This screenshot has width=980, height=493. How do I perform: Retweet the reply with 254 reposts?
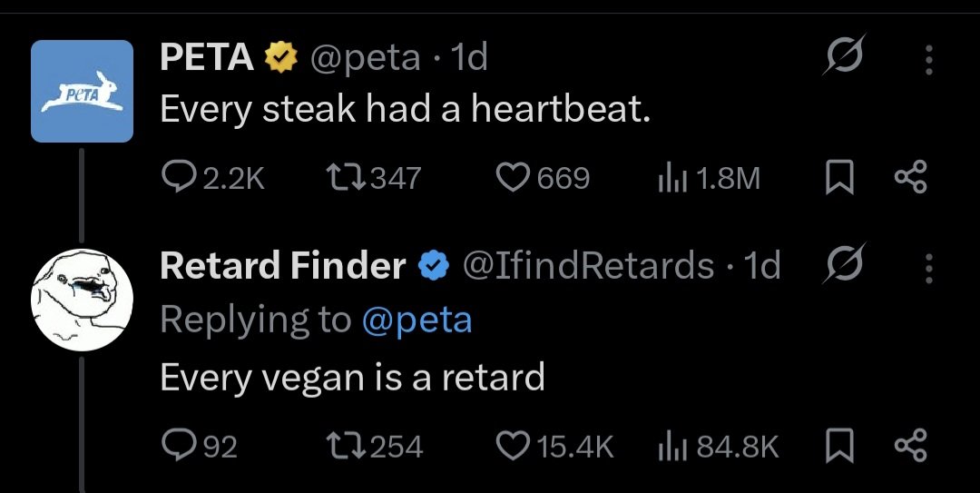(375, 447)
